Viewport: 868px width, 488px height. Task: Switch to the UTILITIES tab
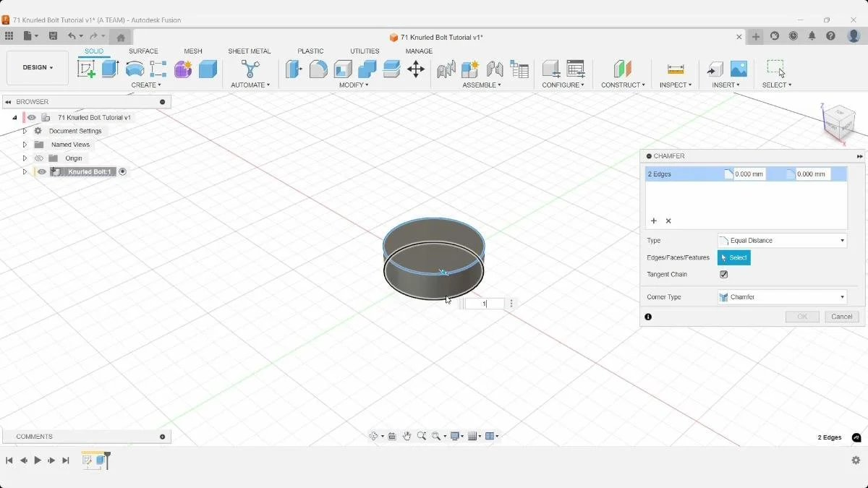coord(365,51)
